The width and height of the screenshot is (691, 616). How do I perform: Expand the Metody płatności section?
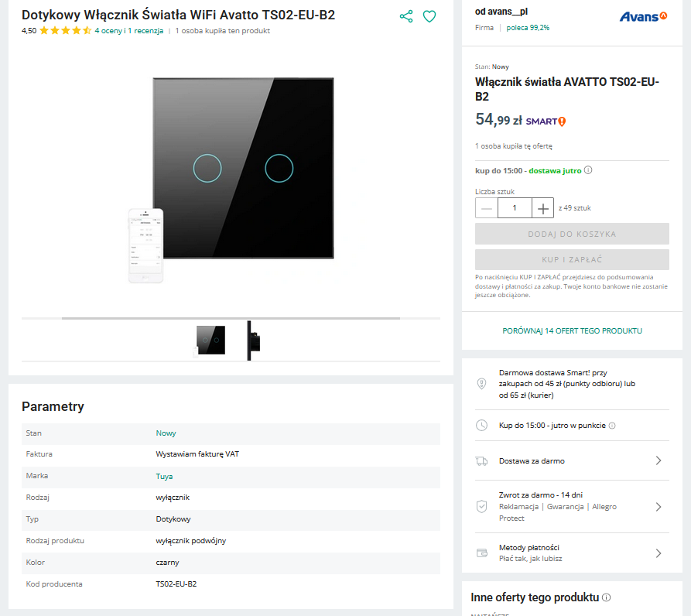click(572, 553)
